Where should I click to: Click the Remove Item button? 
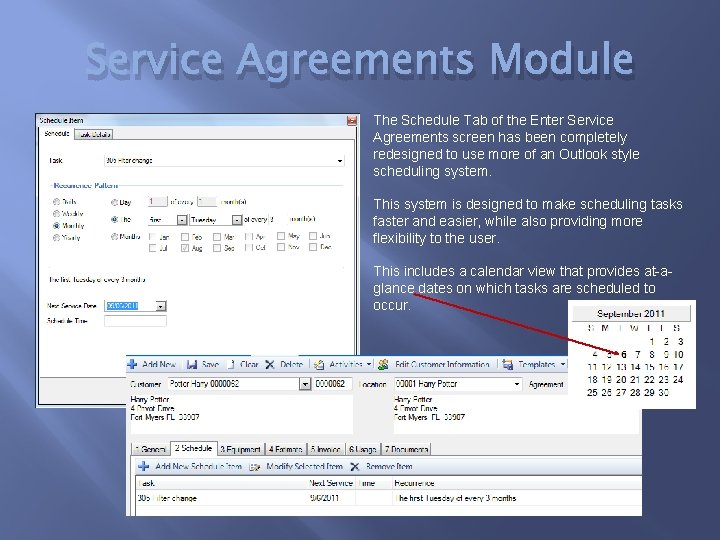click(x=381, y=467)
